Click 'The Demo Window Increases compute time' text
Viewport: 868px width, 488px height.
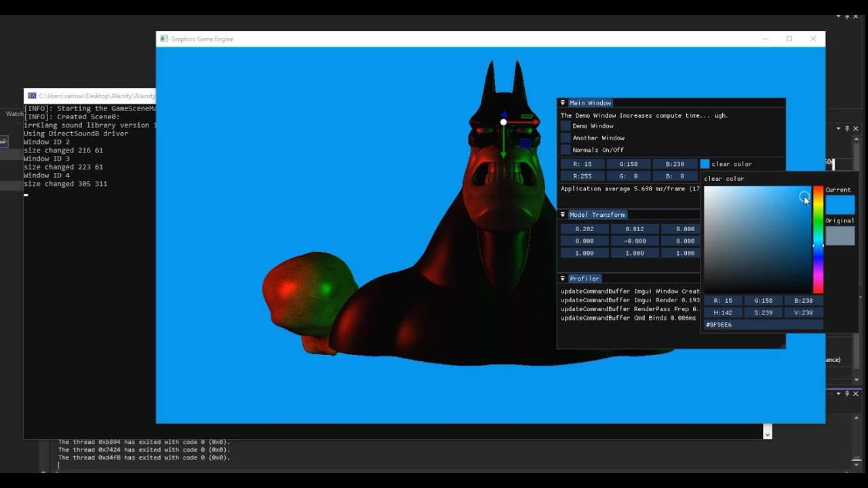coord(644,116)
